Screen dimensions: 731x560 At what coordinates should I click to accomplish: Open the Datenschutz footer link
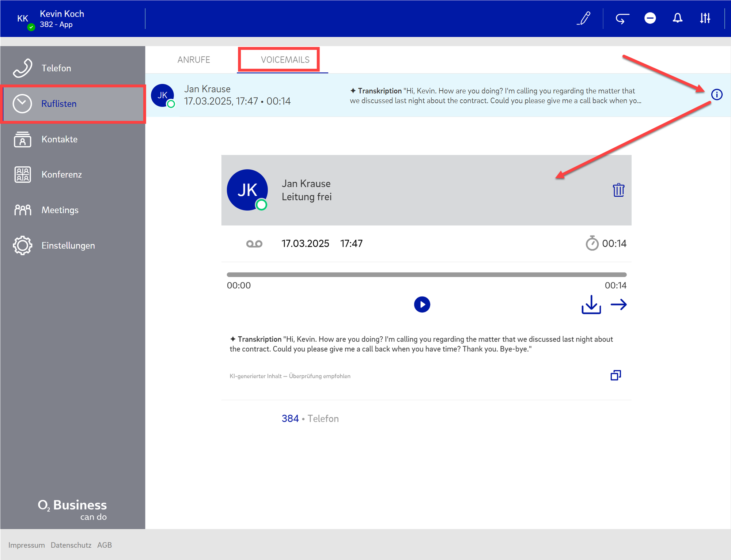[71, 545]
